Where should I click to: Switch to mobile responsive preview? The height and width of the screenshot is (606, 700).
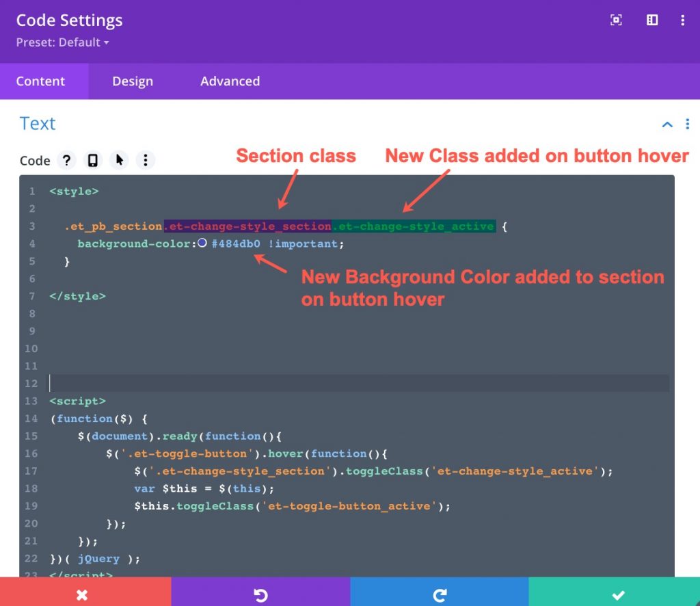[x=93, y=160]
